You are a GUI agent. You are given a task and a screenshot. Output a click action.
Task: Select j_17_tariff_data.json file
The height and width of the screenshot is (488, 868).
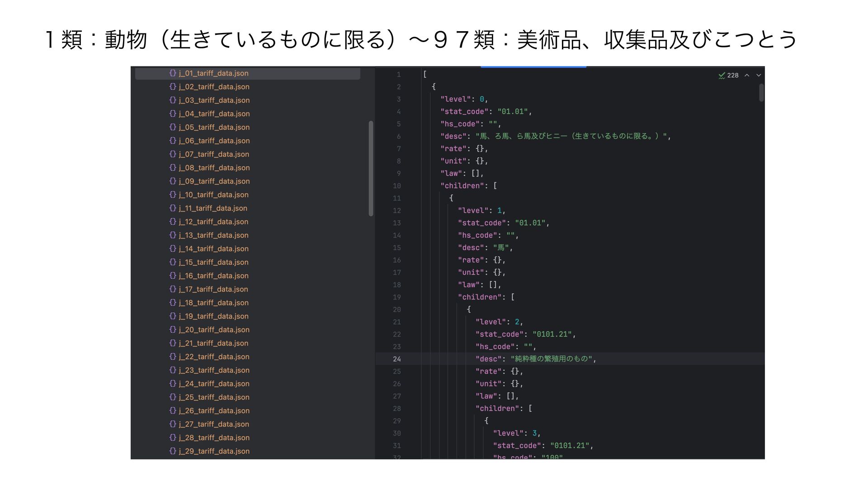209,289
